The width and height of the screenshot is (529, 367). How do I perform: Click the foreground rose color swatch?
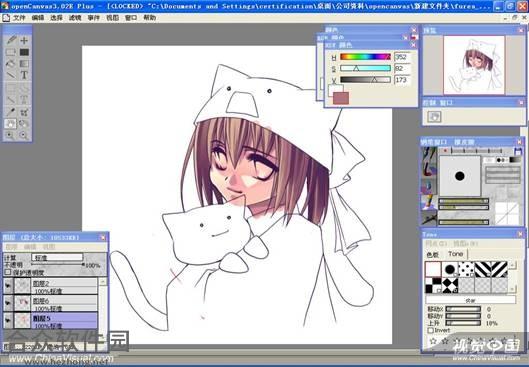(341, 98)
